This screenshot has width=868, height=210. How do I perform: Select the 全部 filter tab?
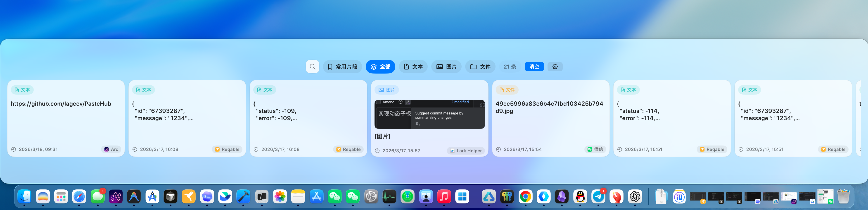coord(380,67)
